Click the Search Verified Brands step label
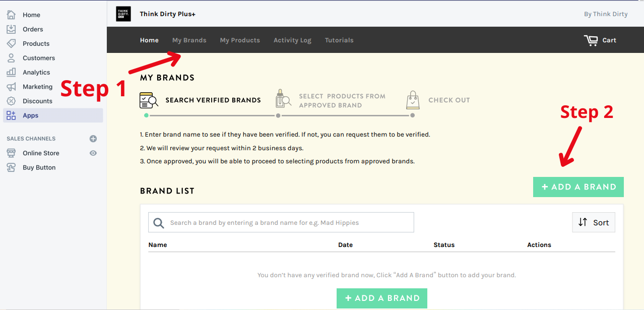This screenshot has width=644, height=310. pos(213,100)
